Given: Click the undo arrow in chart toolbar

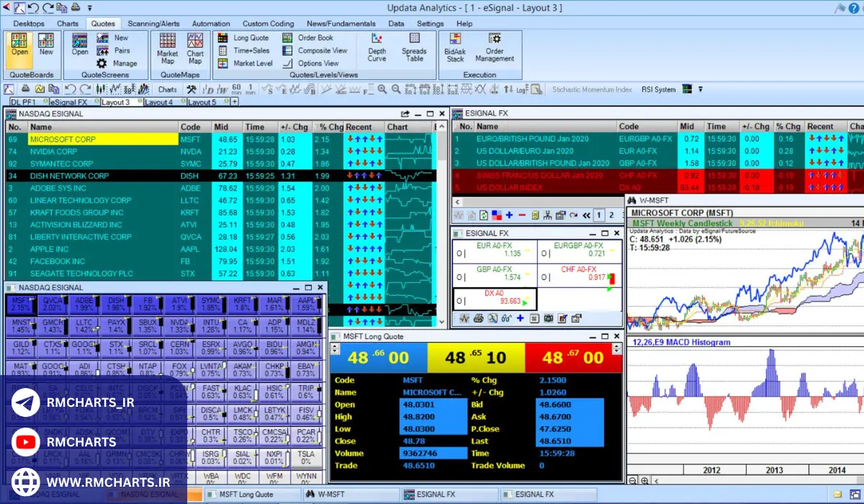Looking at the screenshot, I should [70, 90].
